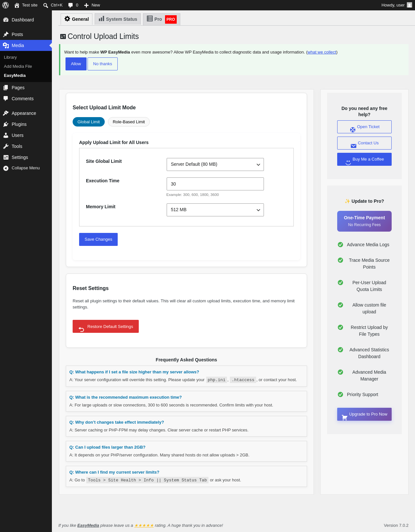Viewport: 415px width, 532px height.
Task: Open EasyMedia submenu item
Action: [15, 76]
